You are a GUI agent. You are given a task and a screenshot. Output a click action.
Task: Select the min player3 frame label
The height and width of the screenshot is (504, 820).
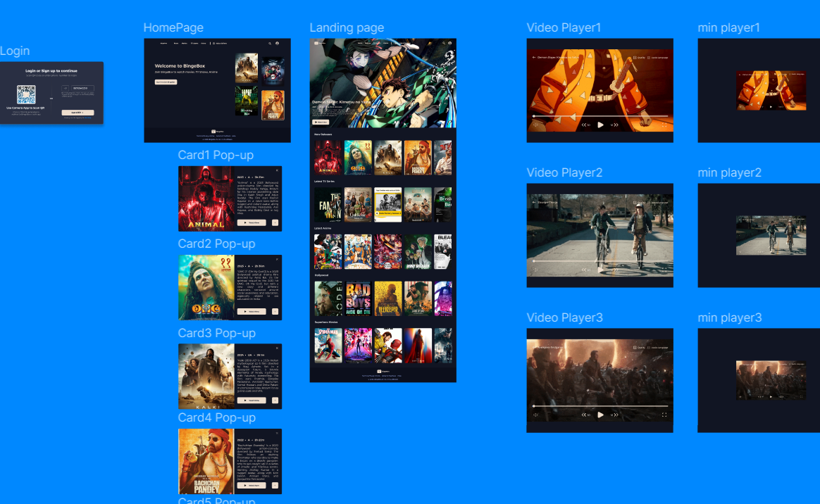click(x=730, y=317)
